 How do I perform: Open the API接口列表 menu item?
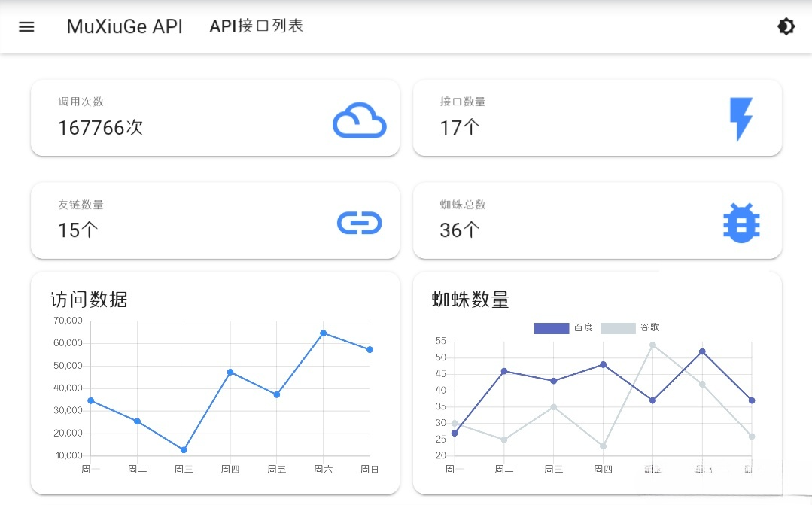256,26
